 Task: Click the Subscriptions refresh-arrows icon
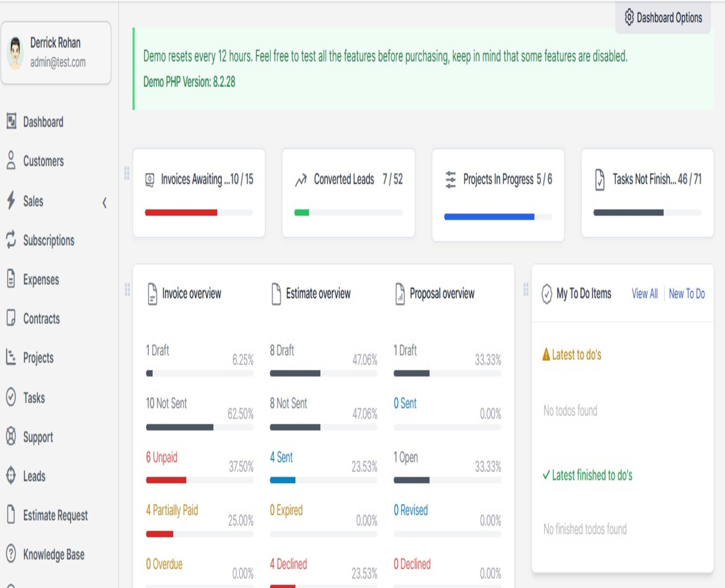(11, 239)
